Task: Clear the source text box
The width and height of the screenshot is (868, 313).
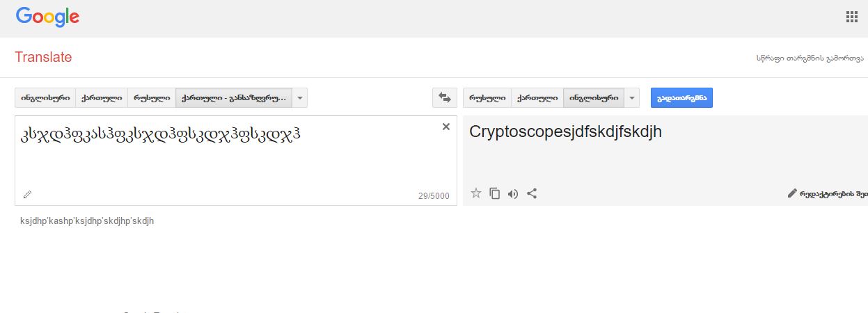Action: coord(446,127)
